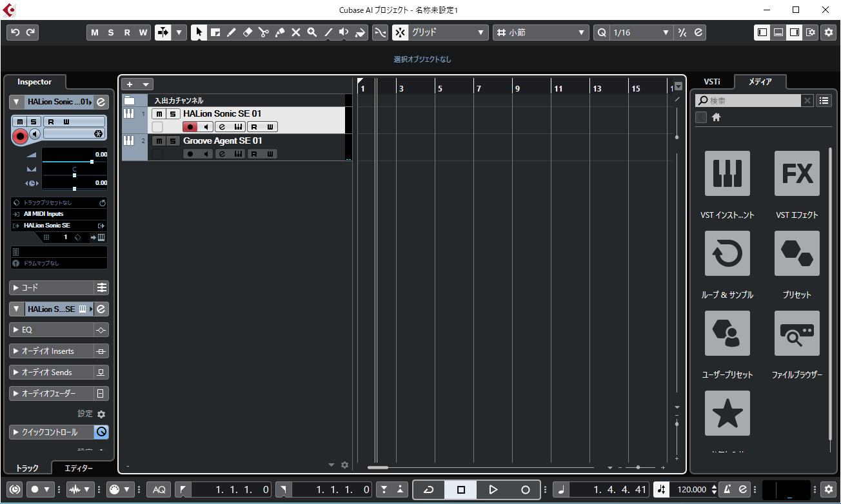Open toolbar setup gear at top right
The width and height of the screenshot is (841, 504).
tap(829, 32)
